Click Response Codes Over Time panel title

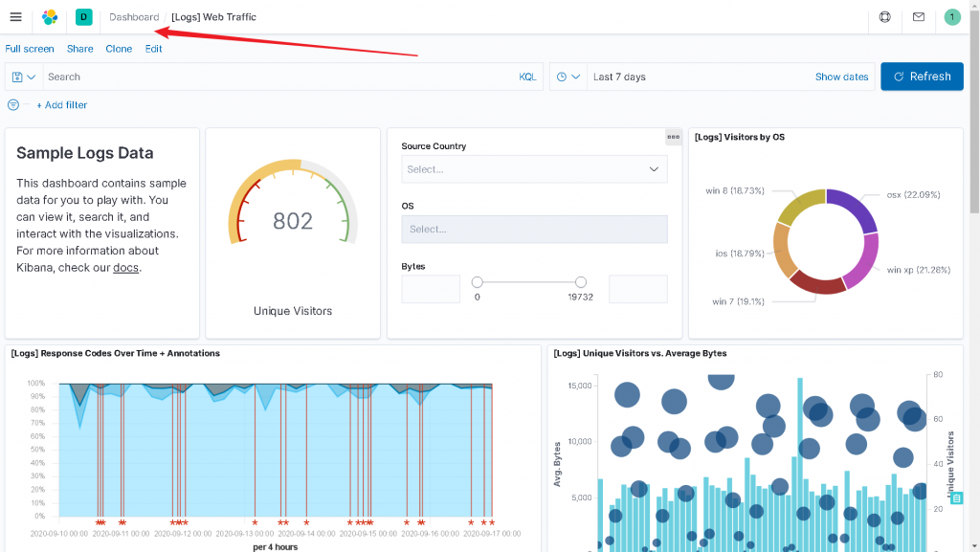coord(116,353)
